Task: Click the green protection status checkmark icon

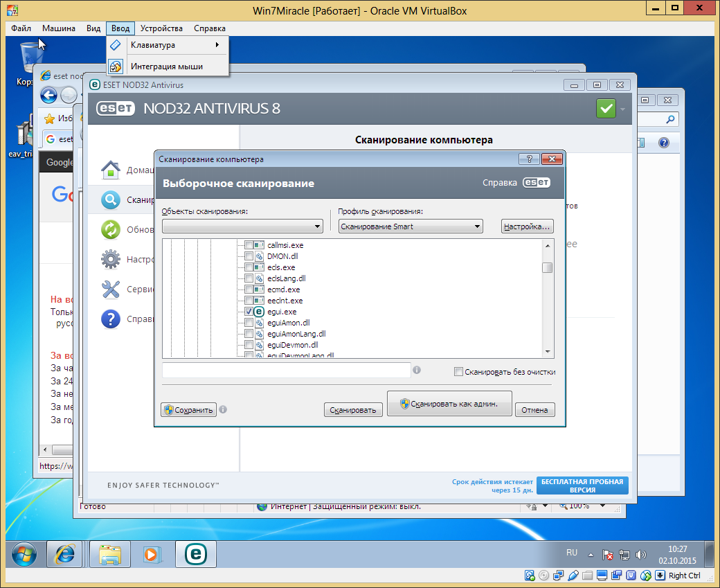Action: click(606, 109)
